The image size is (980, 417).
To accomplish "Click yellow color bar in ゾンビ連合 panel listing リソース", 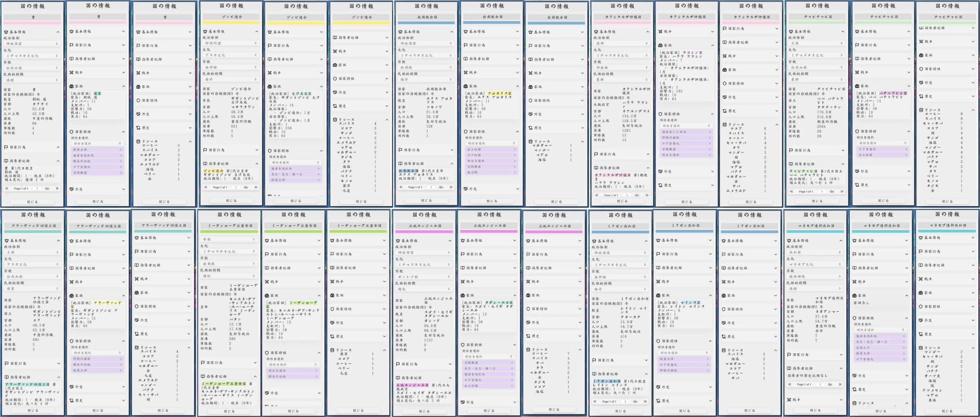I will pyautogui.click(x=361, y=23).
